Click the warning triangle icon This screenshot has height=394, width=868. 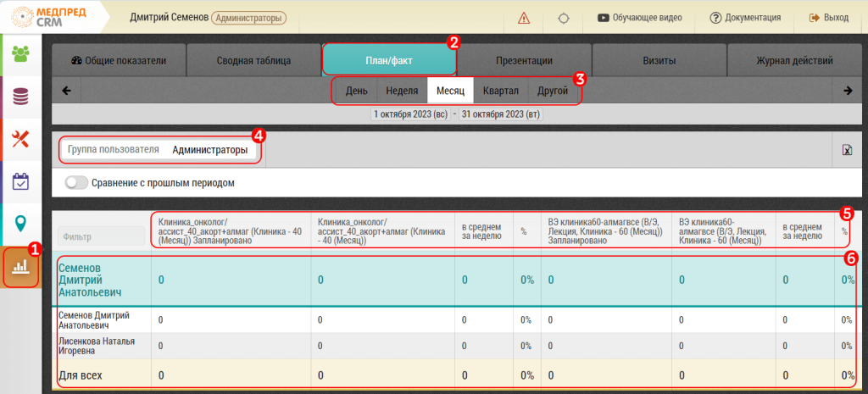524,18
